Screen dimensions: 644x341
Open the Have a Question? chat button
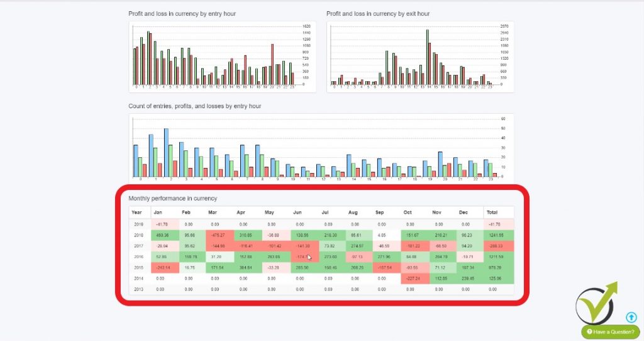610,332
